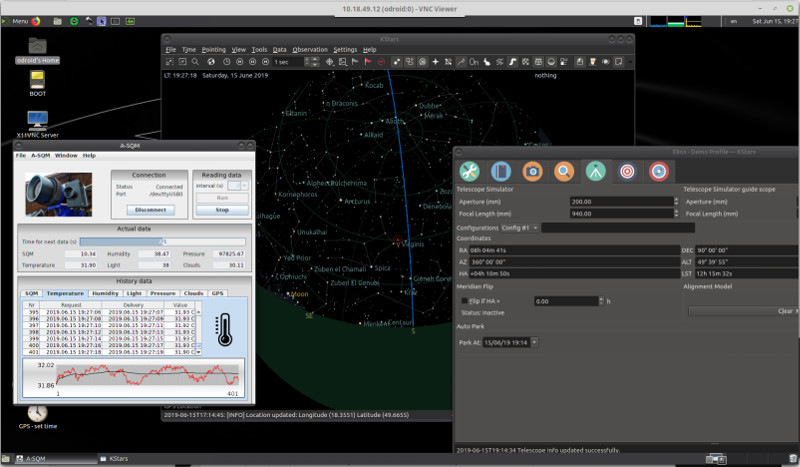
Task: Adjust the Flip if HA hours spinner arrows
Action: click(601, 301)
